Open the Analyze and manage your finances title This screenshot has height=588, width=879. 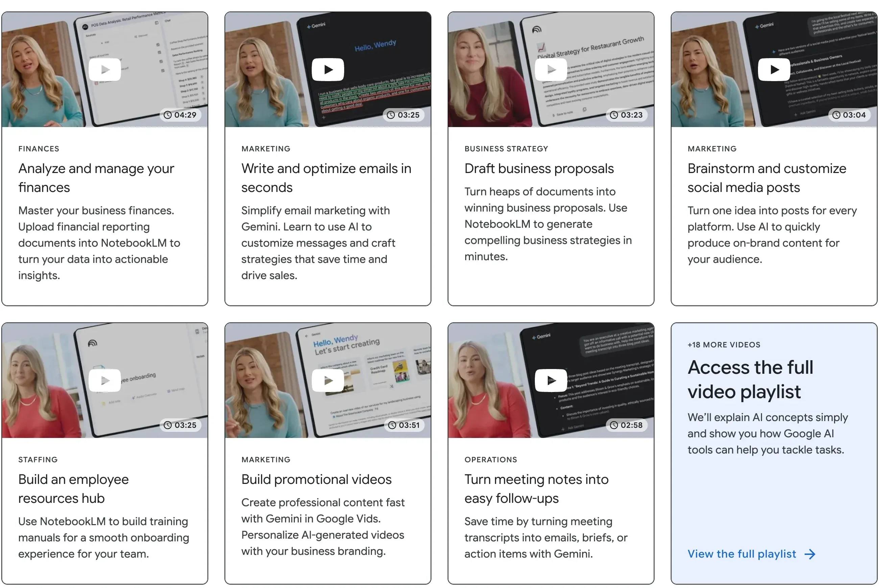click(96, 178)
